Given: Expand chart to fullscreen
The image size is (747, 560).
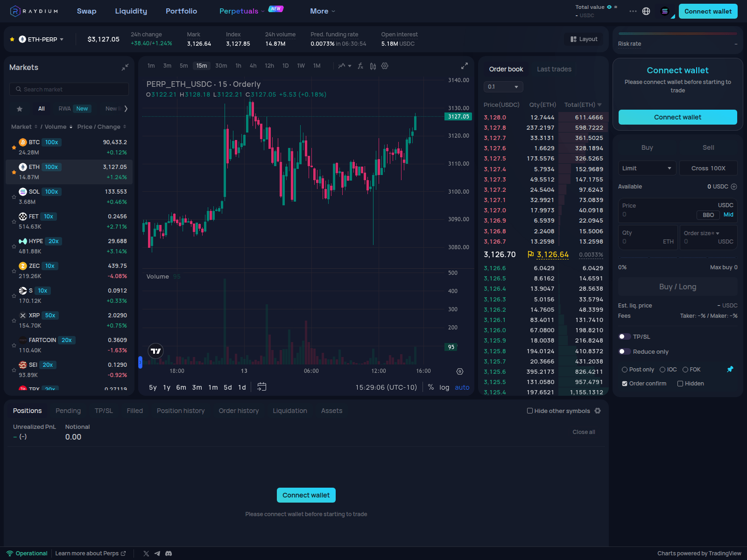Looking at the screenshot, I should point(465,66).
